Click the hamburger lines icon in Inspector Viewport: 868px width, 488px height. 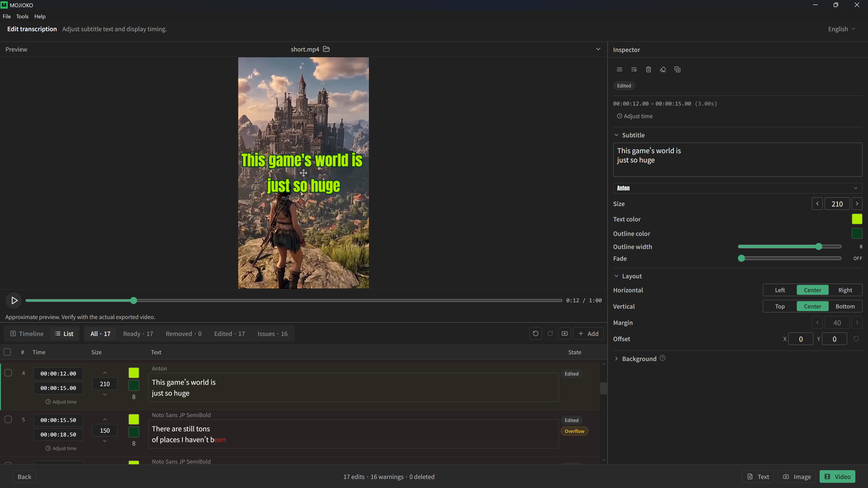619,69
